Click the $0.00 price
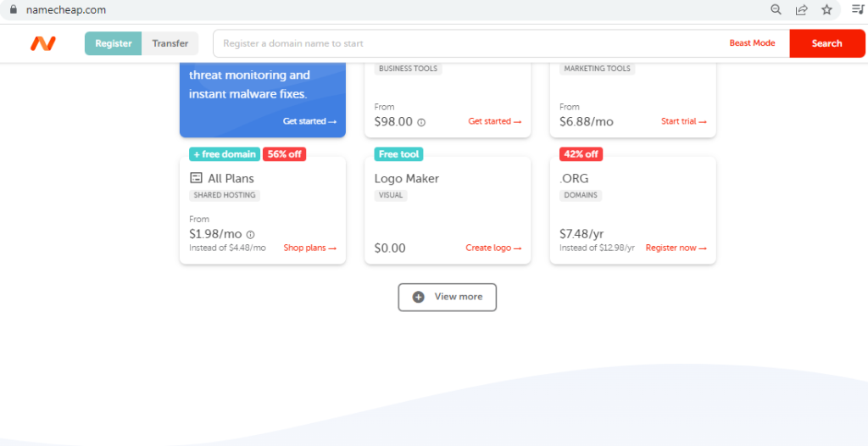This screenshot has width=868, height=446. (390, 248)
